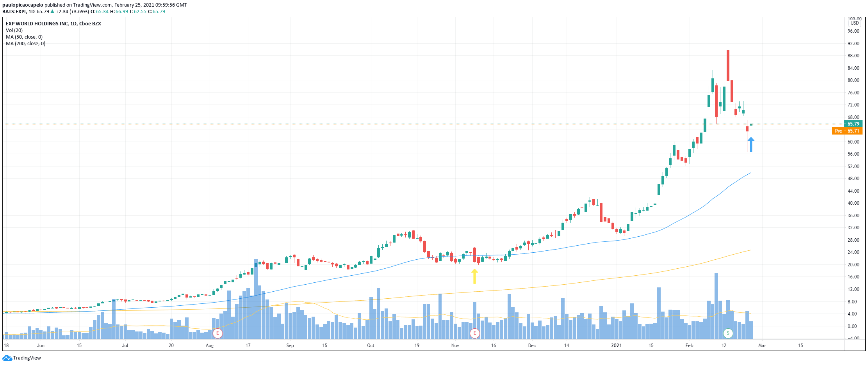Click the 36.00 price axis label
868x365 pixels.
[853, 216]
